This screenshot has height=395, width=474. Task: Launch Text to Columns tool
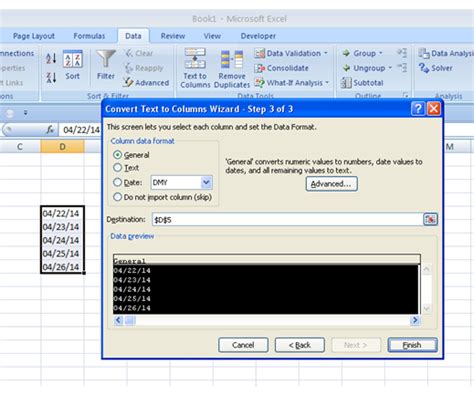pos(195,68)
